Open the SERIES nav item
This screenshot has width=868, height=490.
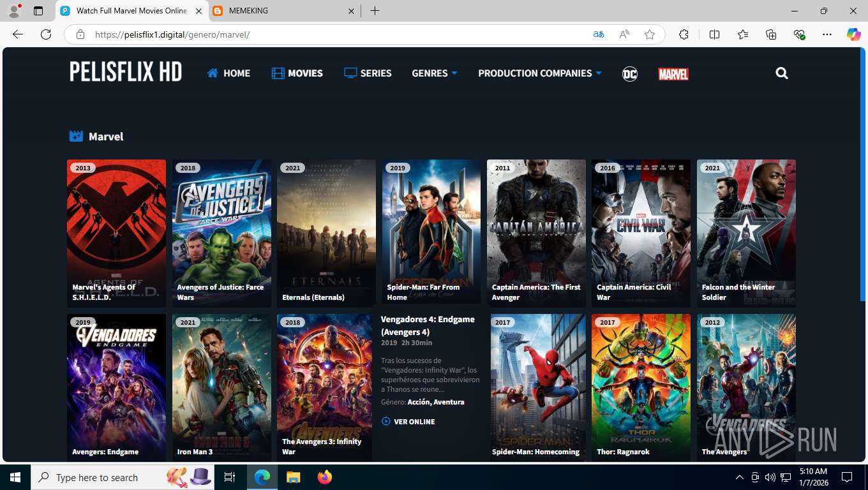pyautogui.click(x=368, y=73)
